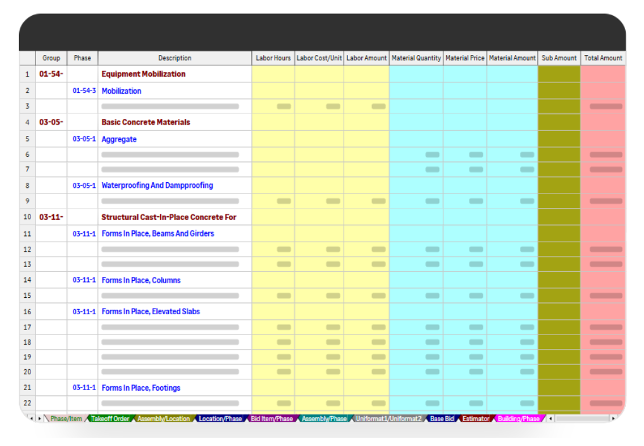
Task: Select row header 22
Action: [x=28, y=403]
